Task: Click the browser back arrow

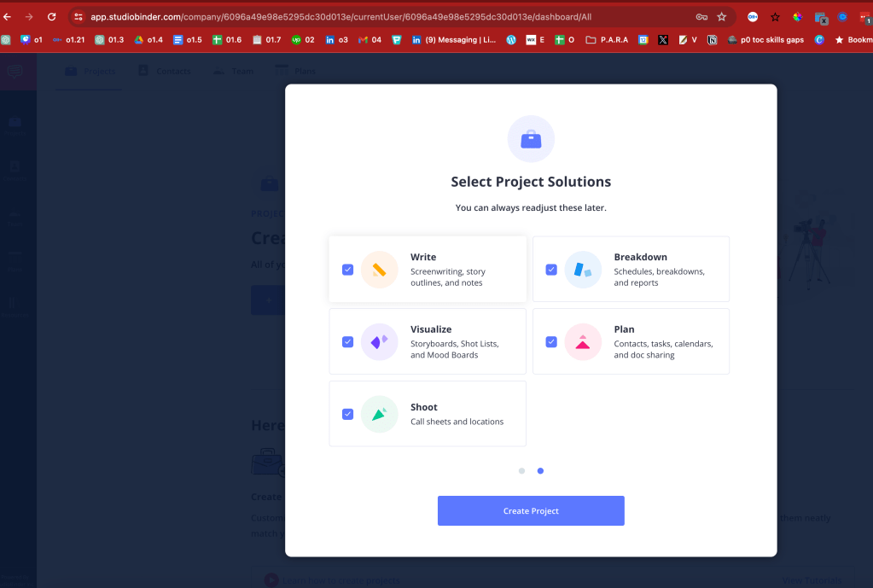Action: [x=7, y=17]
